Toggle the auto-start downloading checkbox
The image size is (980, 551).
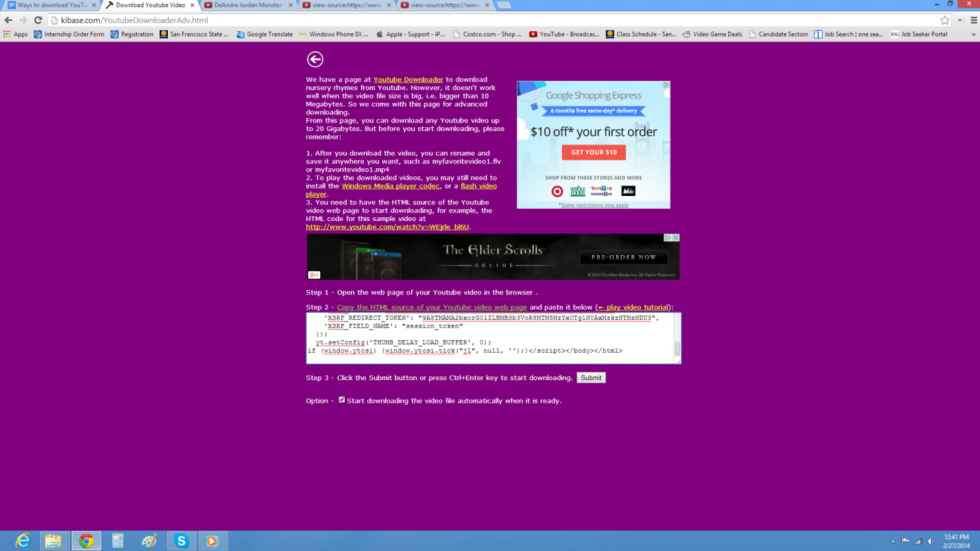point(342,400)
